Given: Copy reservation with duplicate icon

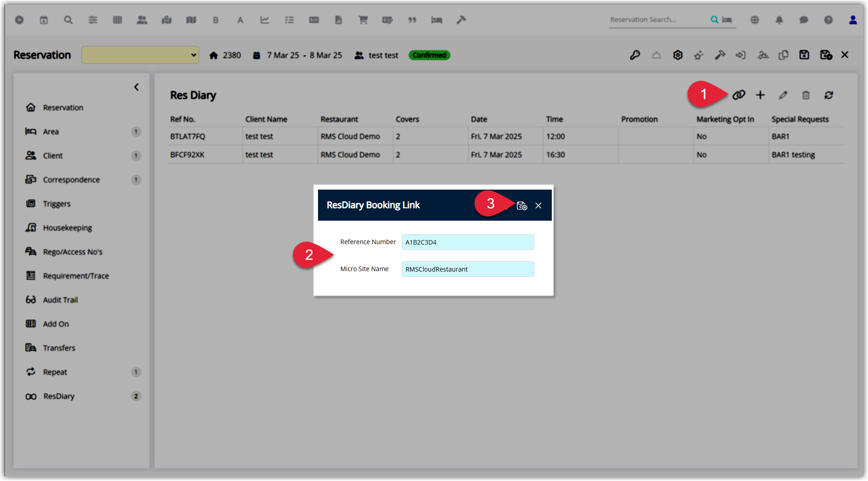Looking at the screenshot, I should point(783,55).
